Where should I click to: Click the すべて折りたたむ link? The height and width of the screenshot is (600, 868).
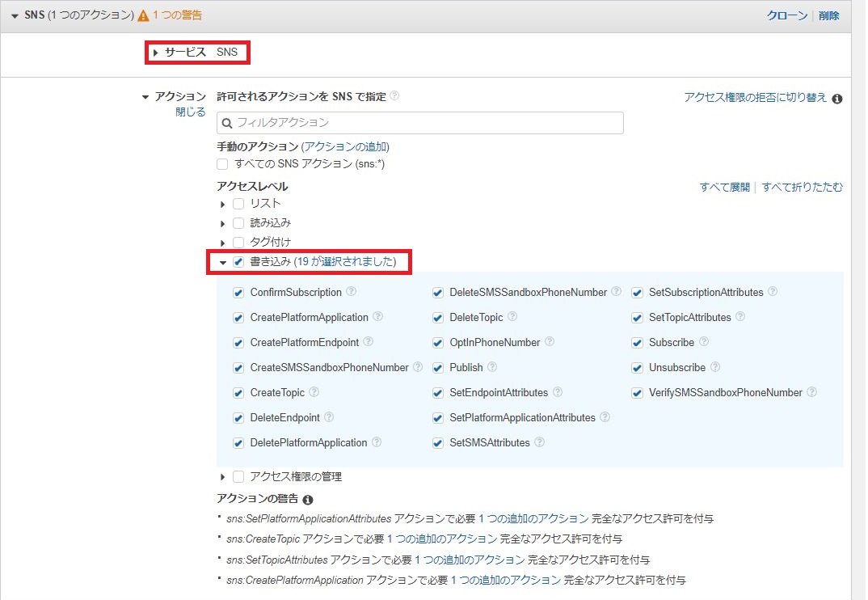point(802,188)
